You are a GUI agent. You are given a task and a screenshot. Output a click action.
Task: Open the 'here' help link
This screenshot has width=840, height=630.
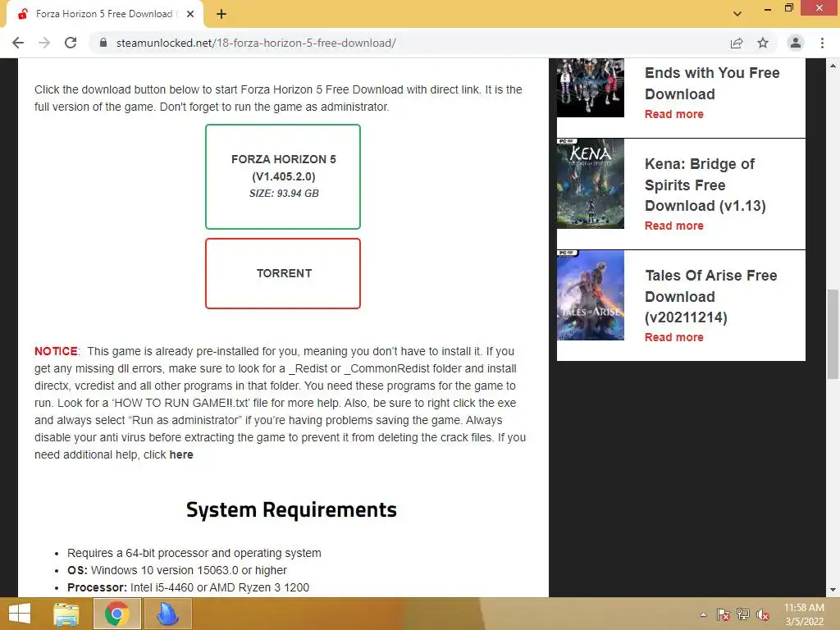(x=181, y=454)
